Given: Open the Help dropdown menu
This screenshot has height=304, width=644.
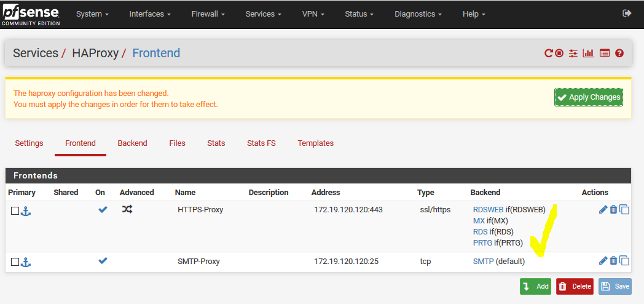Looking at the screenshot, I should coord(474,14).
